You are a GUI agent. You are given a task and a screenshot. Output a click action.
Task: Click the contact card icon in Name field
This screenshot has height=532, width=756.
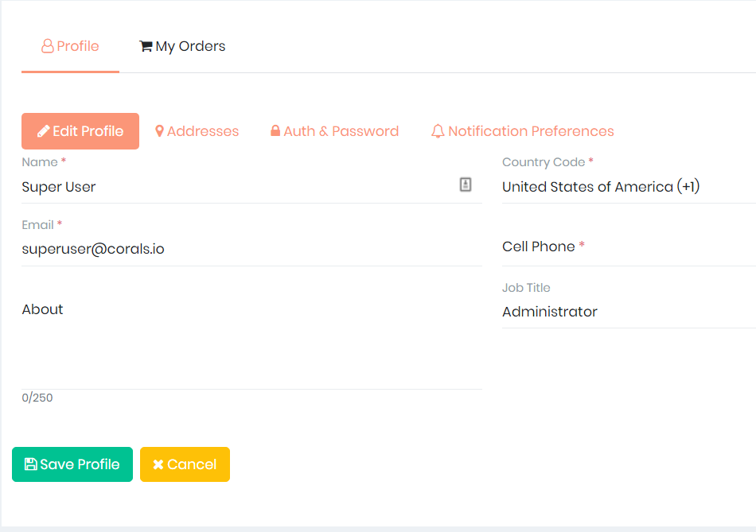click(466, 184)
